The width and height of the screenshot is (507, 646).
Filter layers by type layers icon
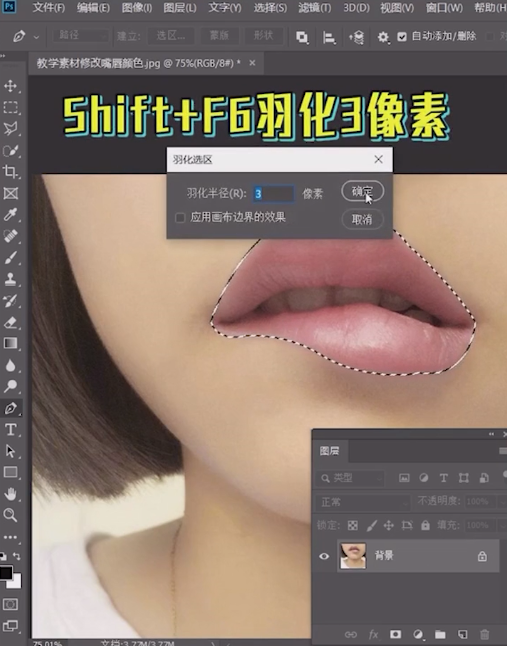[x=444, y=478]
